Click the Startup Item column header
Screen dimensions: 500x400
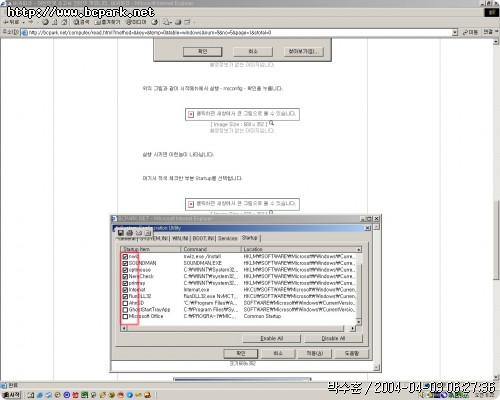click(x=151, y=249)
